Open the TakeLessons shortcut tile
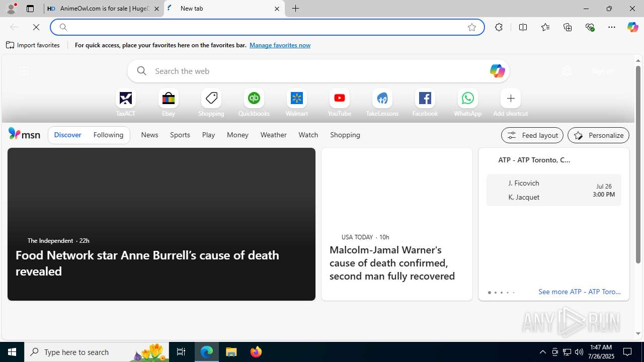This screenshot has width=644, height=362. (x=382, y=103)
